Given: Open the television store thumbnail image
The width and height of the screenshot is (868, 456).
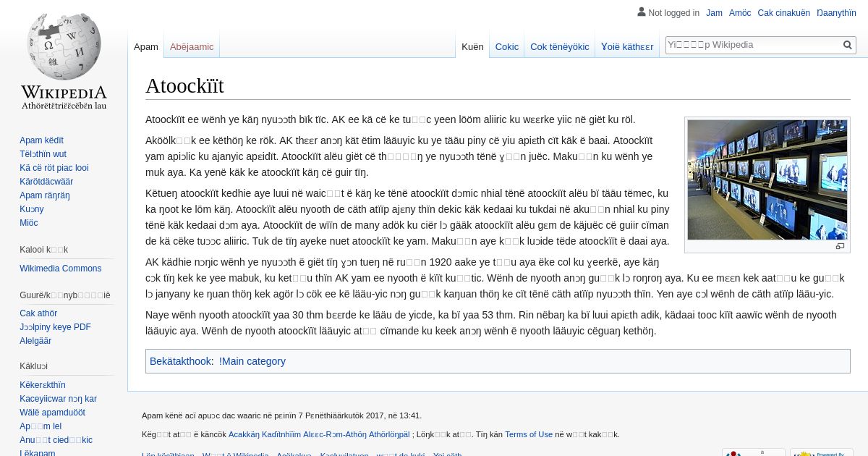Looking at the screenshot, I should pyautogui.click(x=767, y=180).
